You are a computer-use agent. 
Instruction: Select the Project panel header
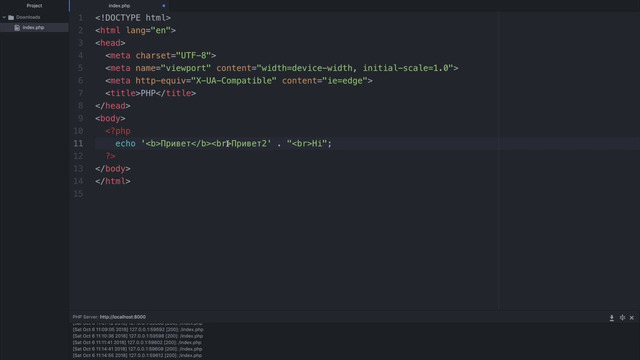tap(34, 6)
